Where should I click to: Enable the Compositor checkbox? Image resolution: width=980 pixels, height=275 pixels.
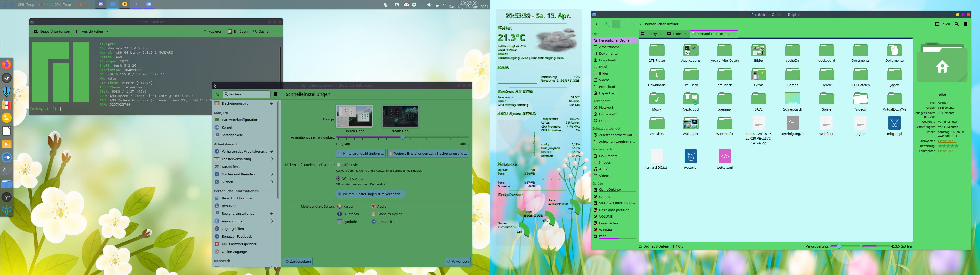374,222
